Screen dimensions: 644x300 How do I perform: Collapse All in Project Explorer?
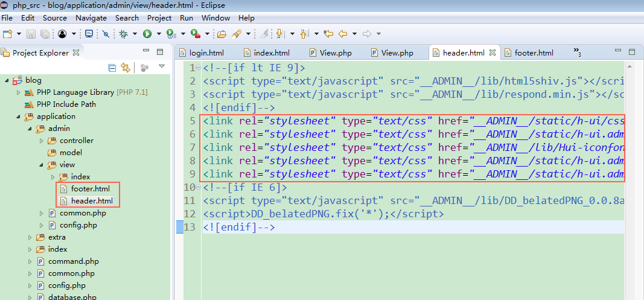[112, 68]
